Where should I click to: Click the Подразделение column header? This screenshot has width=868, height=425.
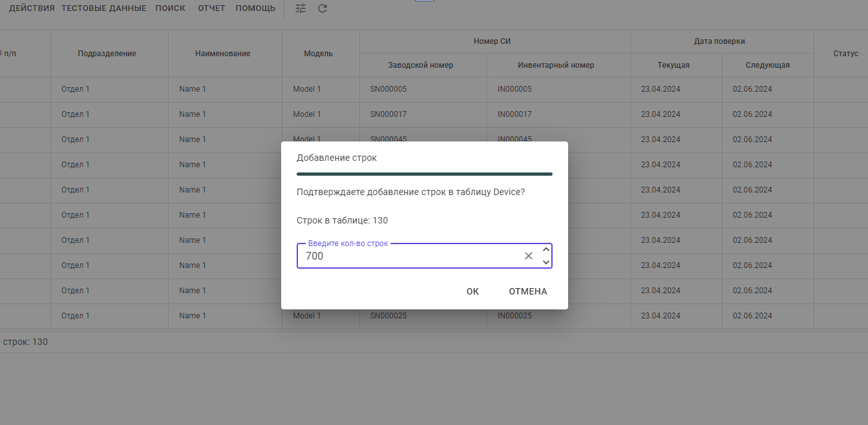point(107,54)
